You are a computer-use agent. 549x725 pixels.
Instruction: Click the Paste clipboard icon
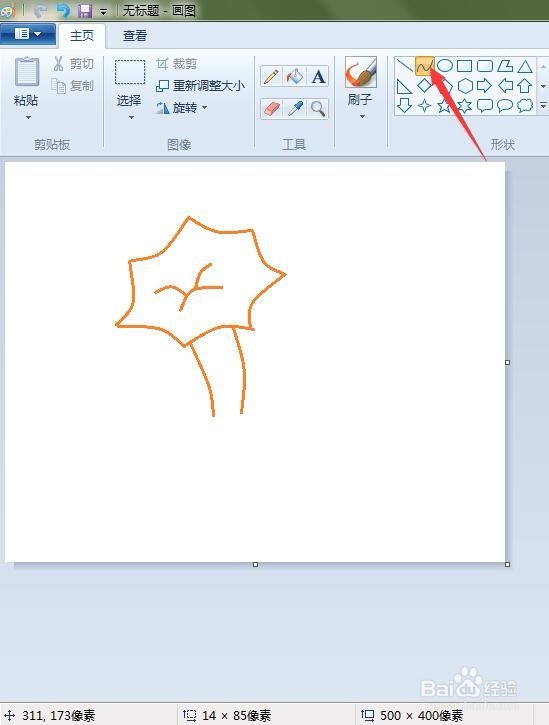click(27, 72)
